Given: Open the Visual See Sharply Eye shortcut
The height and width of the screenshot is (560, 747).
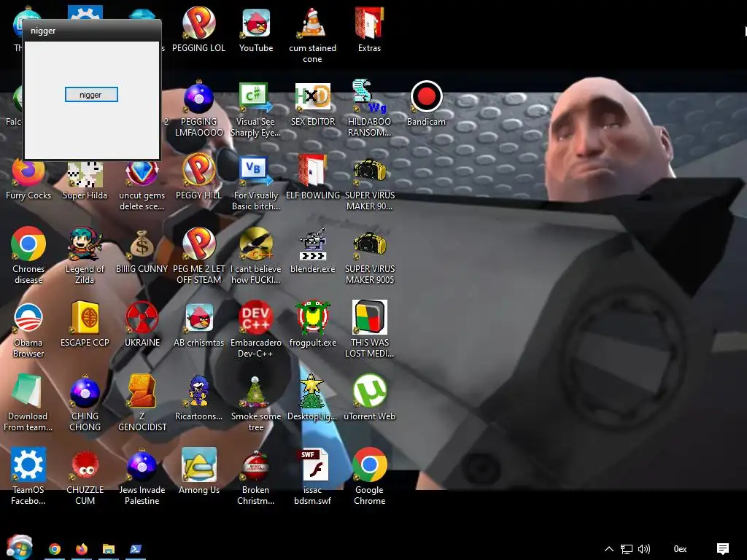Looking at the screenshot, I should coord(255,97).
